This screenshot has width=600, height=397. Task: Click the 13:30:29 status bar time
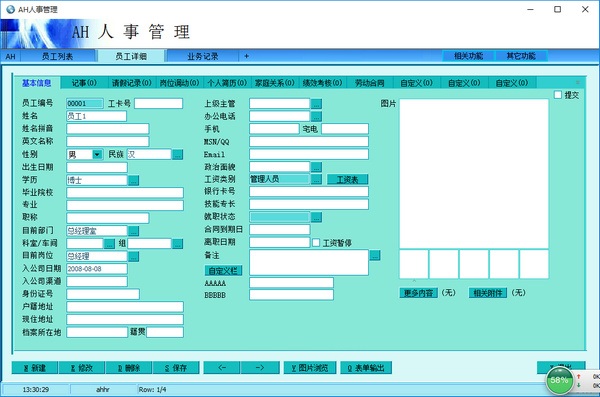click(36, 390)
